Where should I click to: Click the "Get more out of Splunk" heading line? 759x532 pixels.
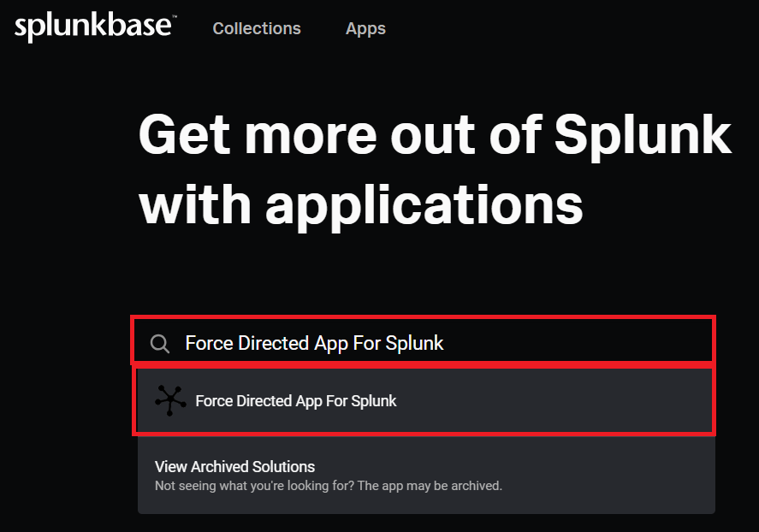[x=434, y=135]
